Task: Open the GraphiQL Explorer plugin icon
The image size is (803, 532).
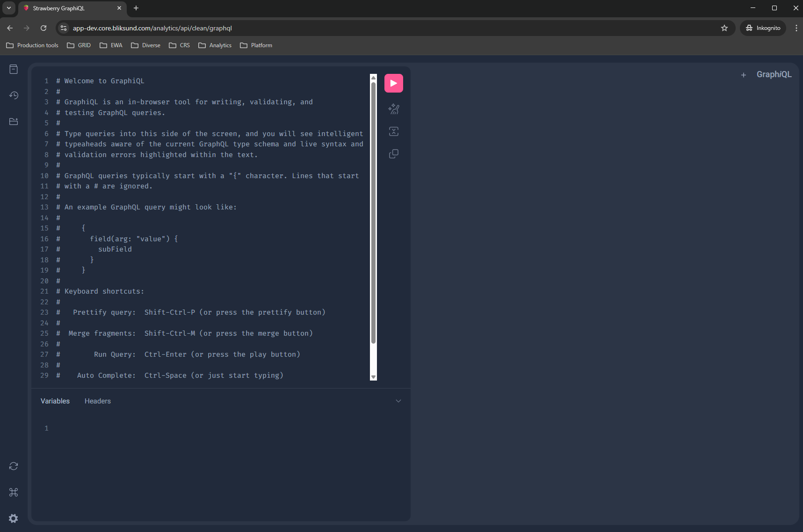Action: [14, 122]
